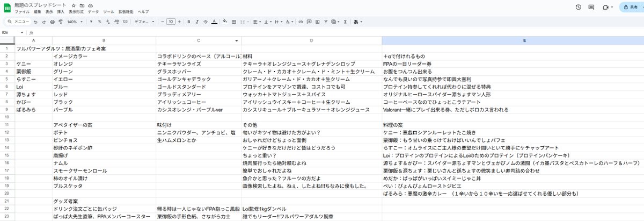Toggle italic formatting
Image resolution: width=644 pixels, height=221 pixels.
click(197, 22)
